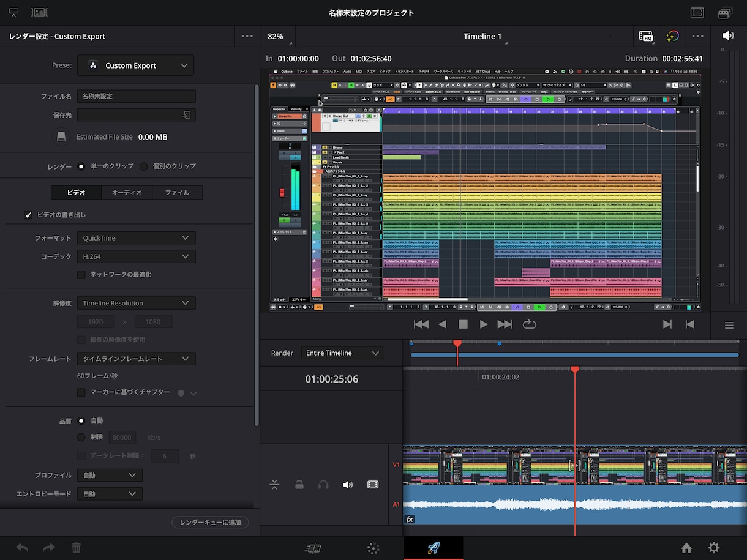Select the single clip radio button
747x560 pixels.
click(x=81, y=166)
